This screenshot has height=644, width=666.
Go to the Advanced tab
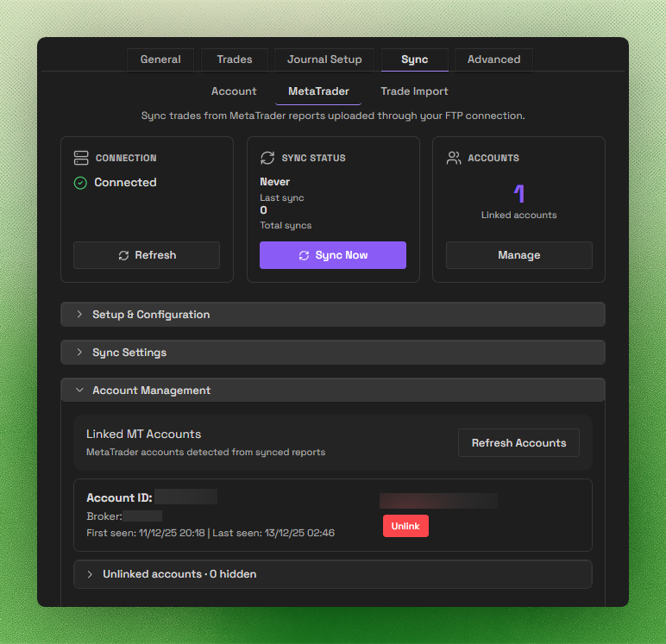tap(493, 59)
